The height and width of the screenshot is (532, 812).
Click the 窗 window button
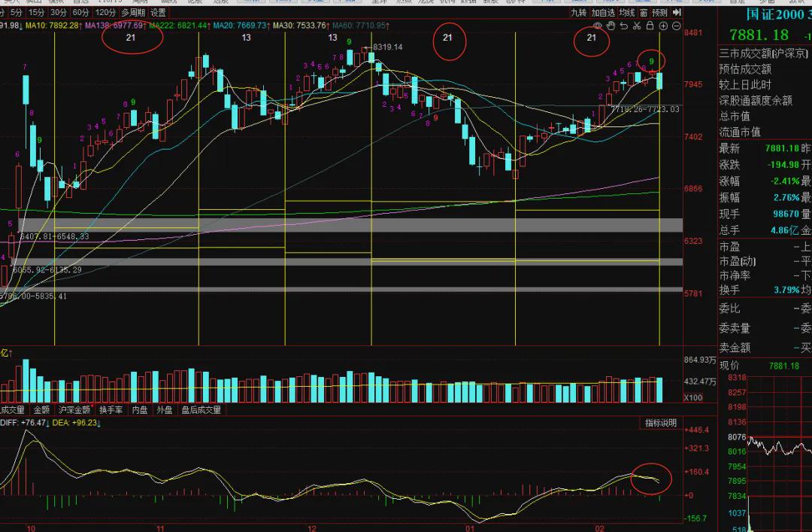tap(643, 13)
